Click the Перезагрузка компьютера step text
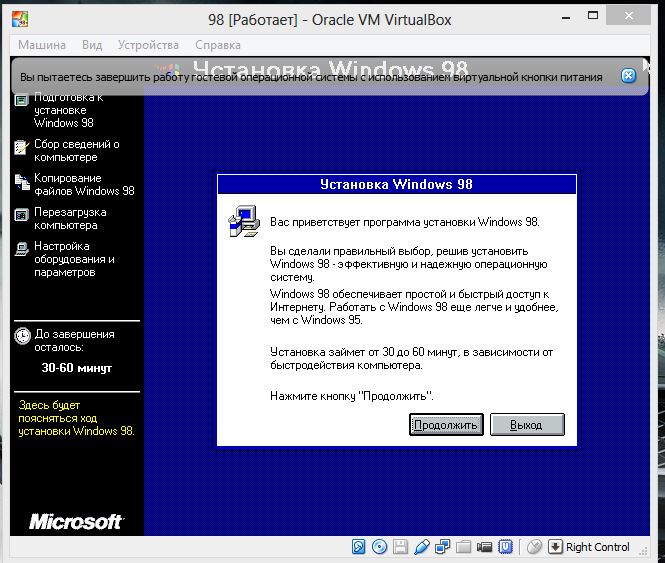665x563 pixels. click(70, 218)
